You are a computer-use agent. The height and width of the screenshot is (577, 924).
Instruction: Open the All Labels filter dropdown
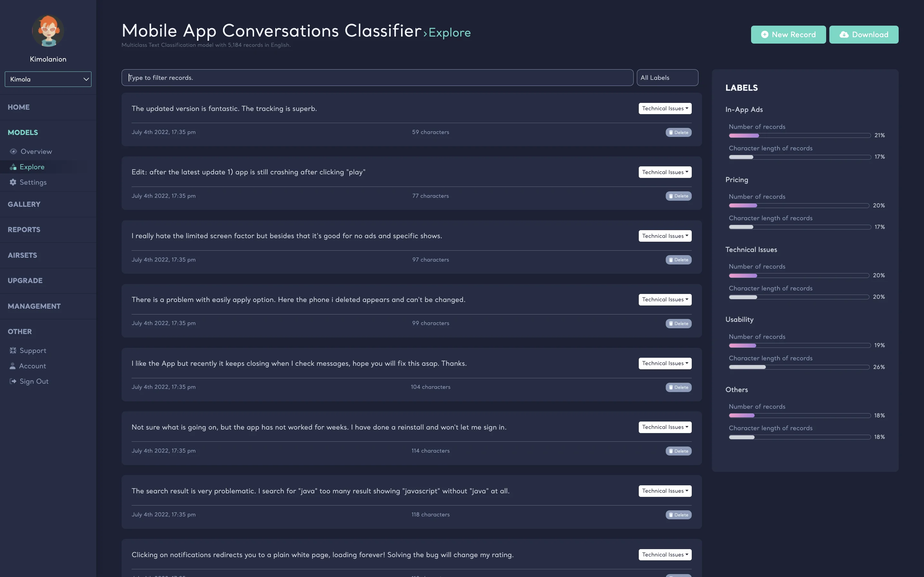click(x=667, y=78)
